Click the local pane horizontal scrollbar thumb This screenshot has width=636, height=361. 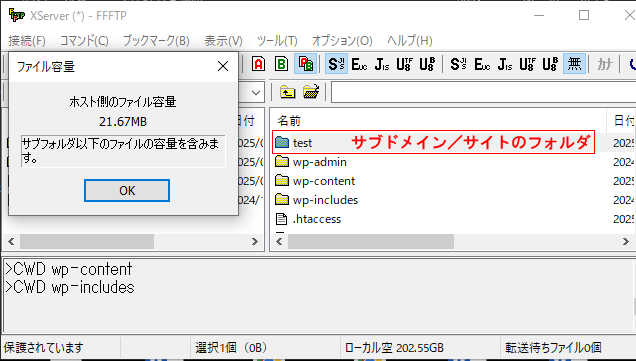coord(87,241)
